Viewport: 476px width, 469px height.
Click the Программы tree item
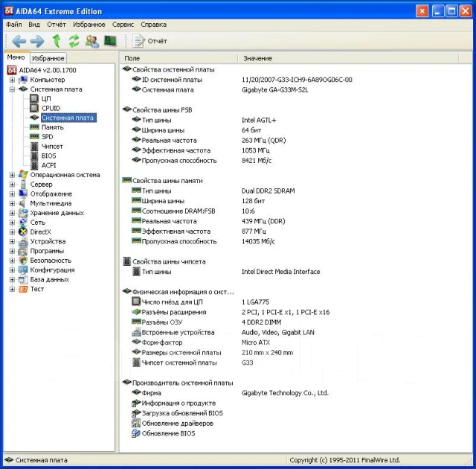(x=47, y=251)
